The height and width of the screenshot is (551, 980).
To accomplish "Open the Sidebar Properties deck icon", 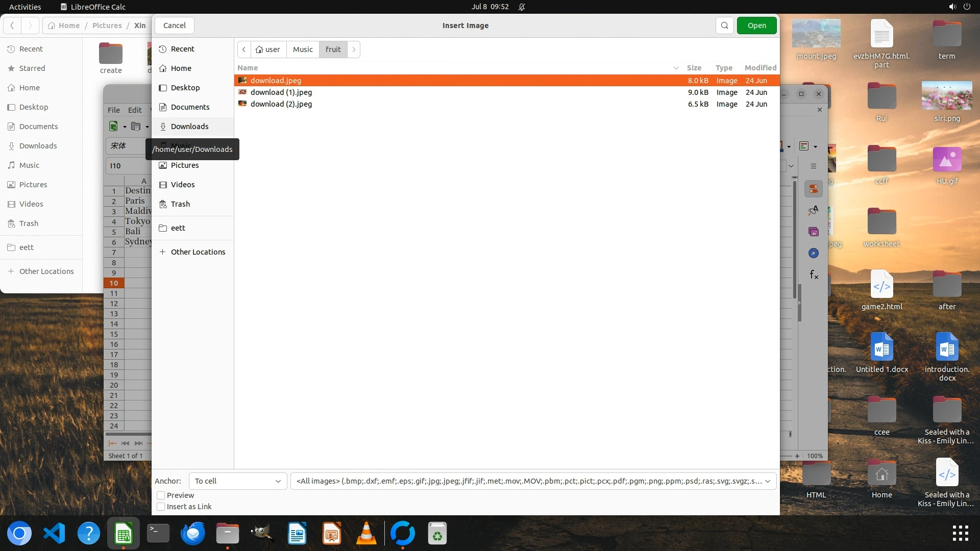I will [x=814, y=189].
